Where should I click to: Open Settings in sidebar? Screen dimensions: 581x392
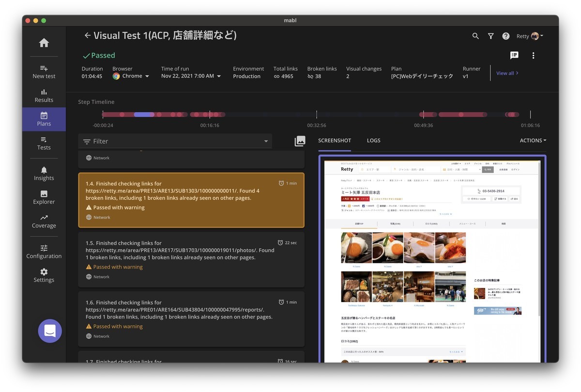44,275
